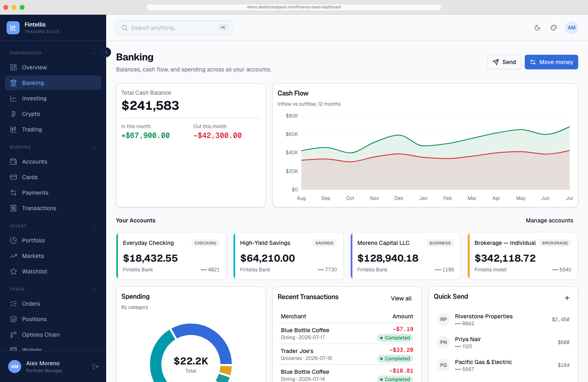Click the search magnifier icon

click(125, 28)
